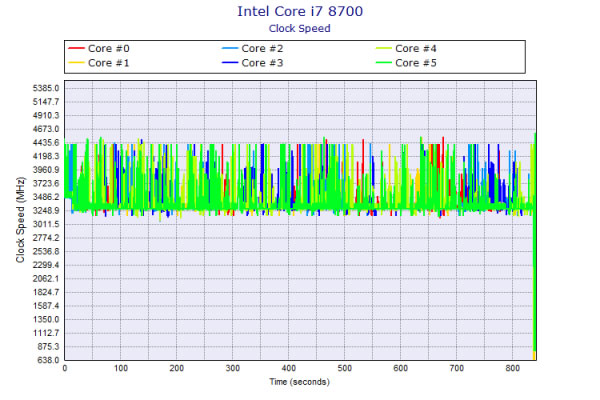Click the Clock Speed (MHz) axis title
The width and height of the screenshot is (600, 400).
(x=20, y=220)
